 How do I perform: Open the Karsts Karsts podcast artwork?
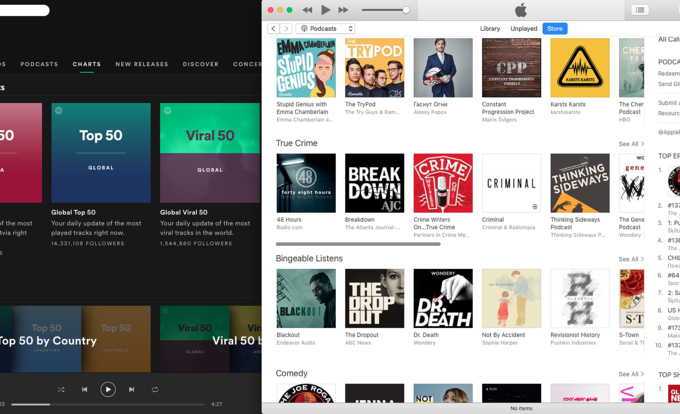(x=580, y=68)
